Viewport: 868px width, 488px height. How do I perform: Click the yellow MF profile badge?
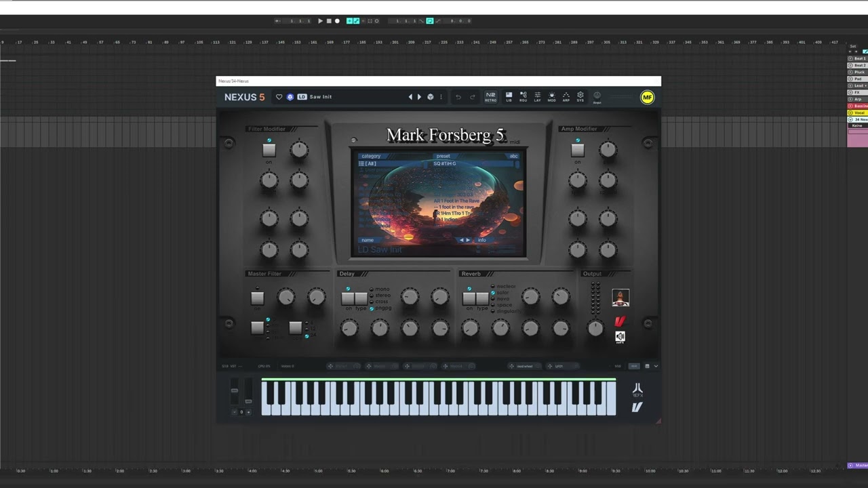tap(647, 98)
